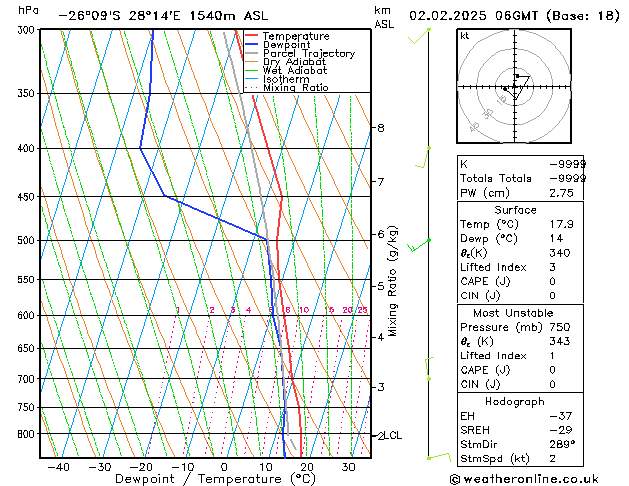
Task: Click the 5 km altitude tick label
Action: point(381,286)
